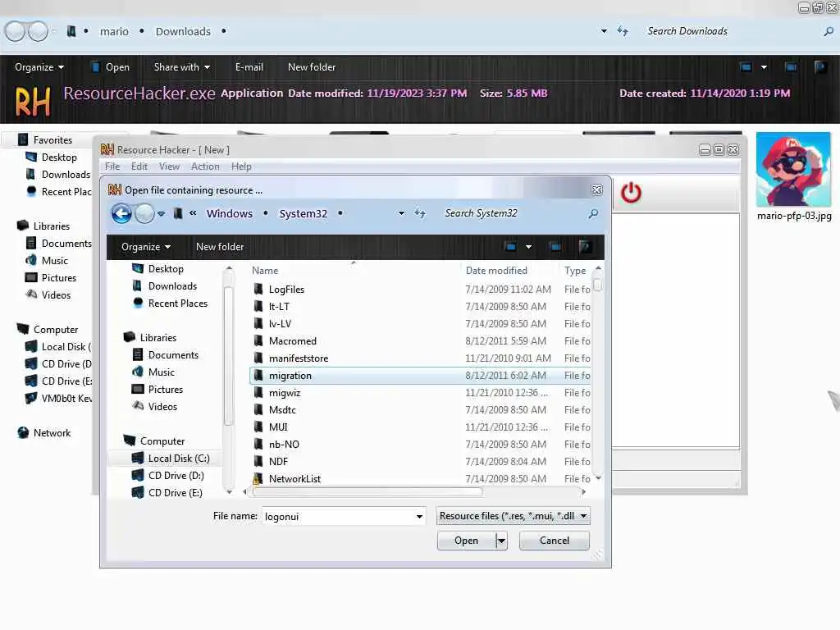
Task: Click the change view icon in Open dialog toolbar
Action: click(510, 246)
